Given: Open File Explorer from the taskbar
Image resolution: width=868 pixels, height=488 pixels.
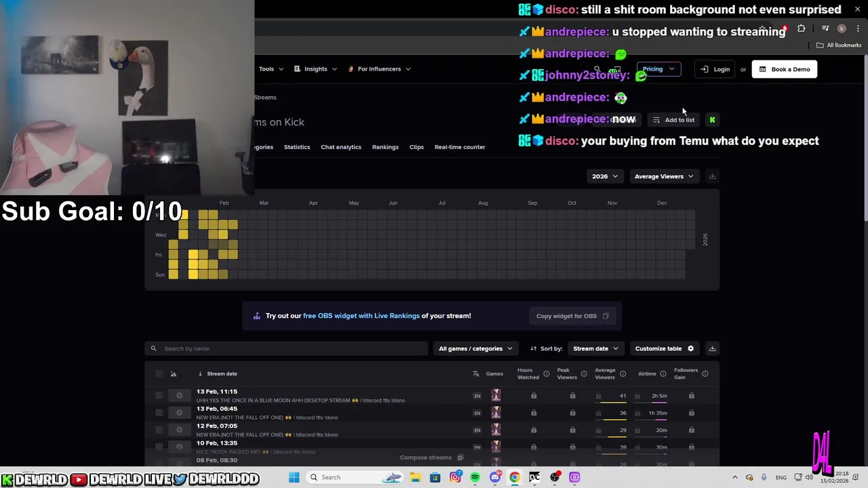Looking at the screenshot, I should click(x=415, y=477).
